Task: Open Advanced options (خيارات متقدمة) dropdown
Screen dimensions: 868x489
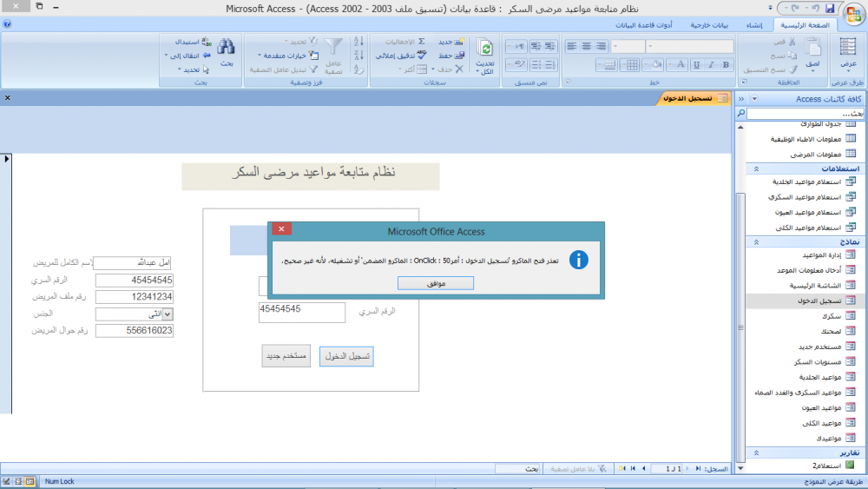Action: pos(286,56)
